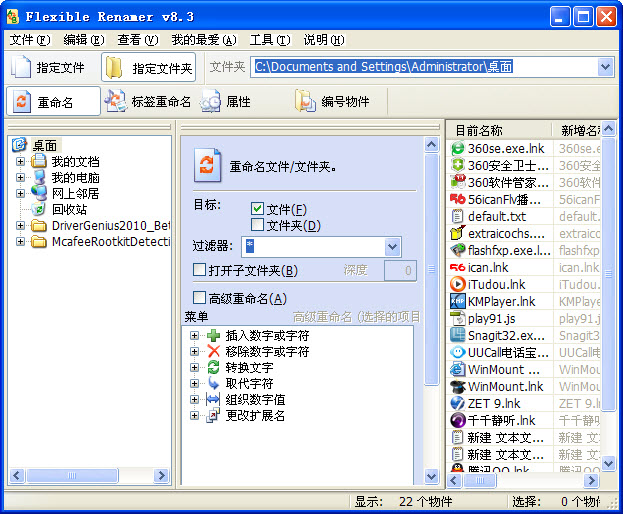623x514 pixels.
Task: Click the folder tree horizontal scrollbar thumb
Action: pos(72,475)
